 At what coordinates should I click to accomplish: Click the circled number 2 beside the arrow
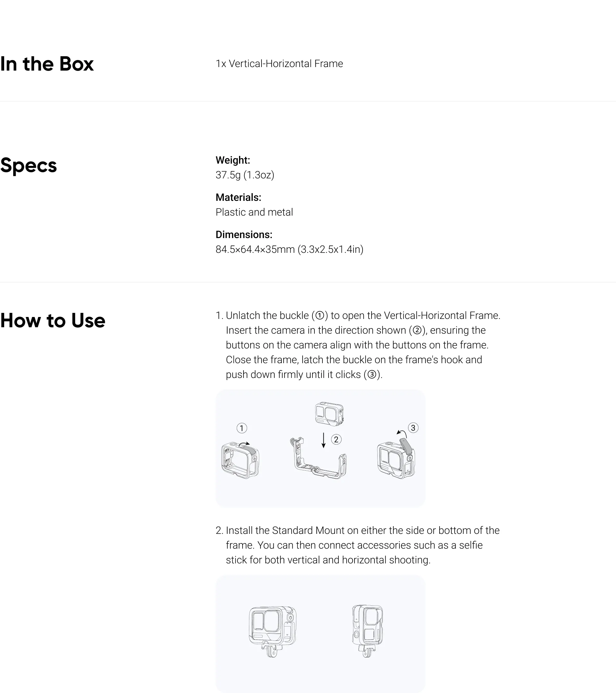pos(336,440)
